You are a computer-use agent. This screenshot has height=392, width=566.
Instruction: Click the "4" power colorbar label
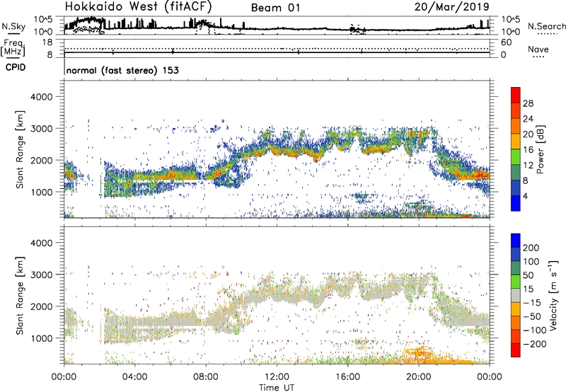[x=526, y=196]
